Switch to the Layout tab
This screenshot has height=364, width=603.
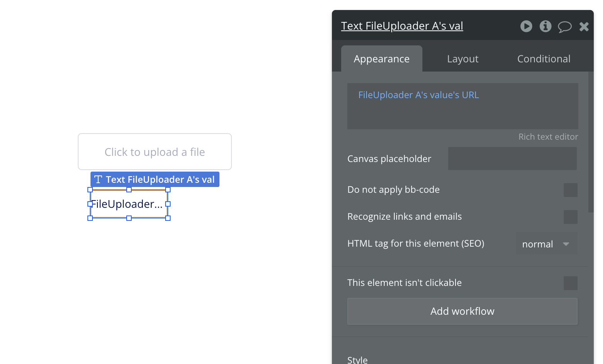462,59
